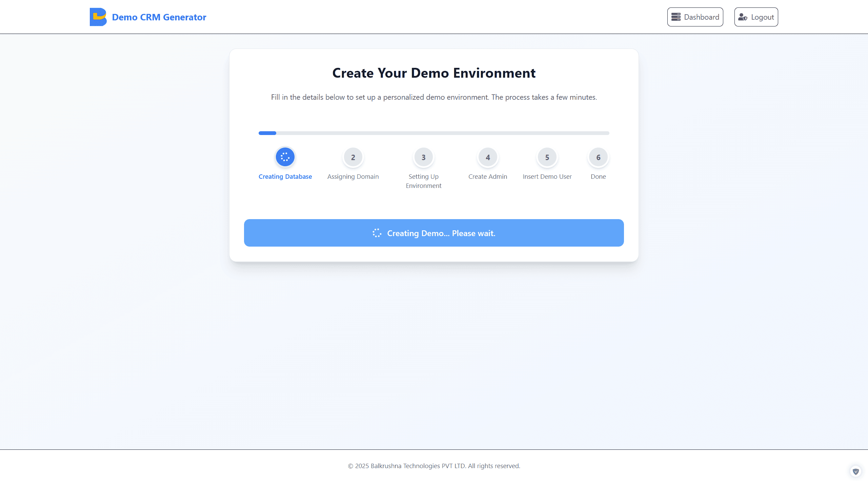Click the Demo CRM Generator logo icon

pyautogui.click(x=98, y=17)
